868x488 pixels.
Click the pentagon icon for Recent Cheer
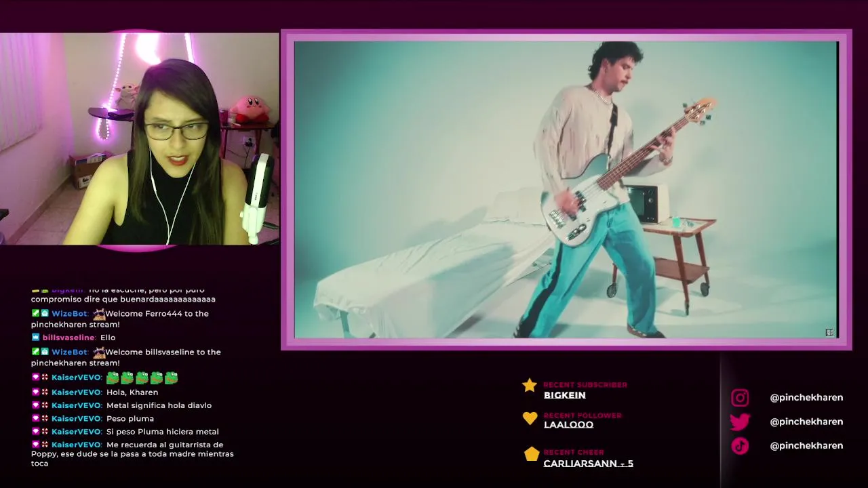(x=531, y=454)
